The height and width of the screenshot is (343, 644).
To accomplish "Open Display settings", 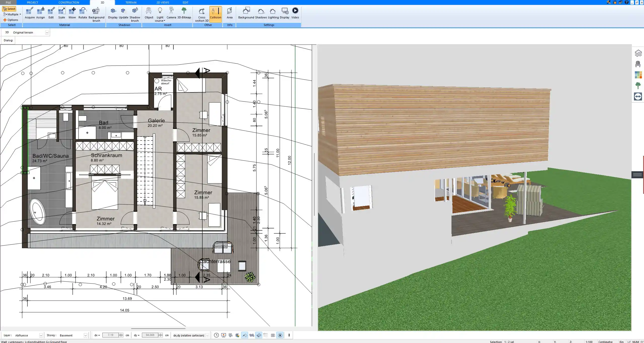I will [x=284, y=13].
